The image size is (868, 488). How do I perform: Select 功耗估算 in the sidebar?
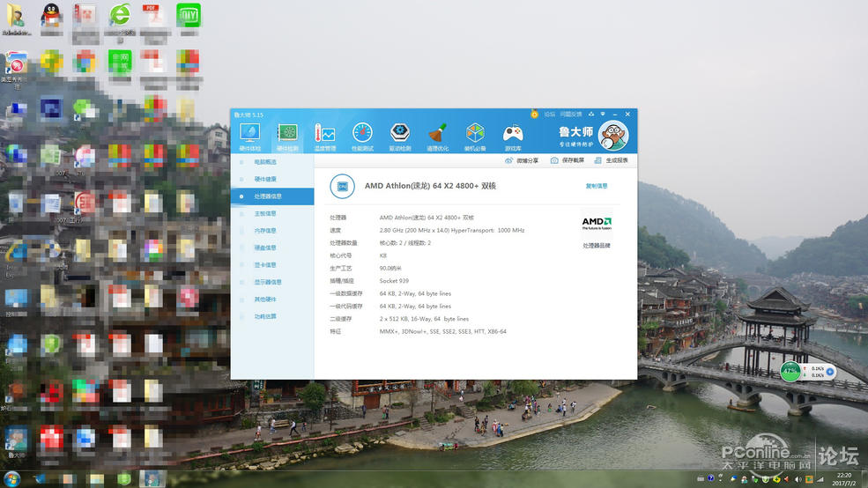pyautogui.click(x=272, y=316)
